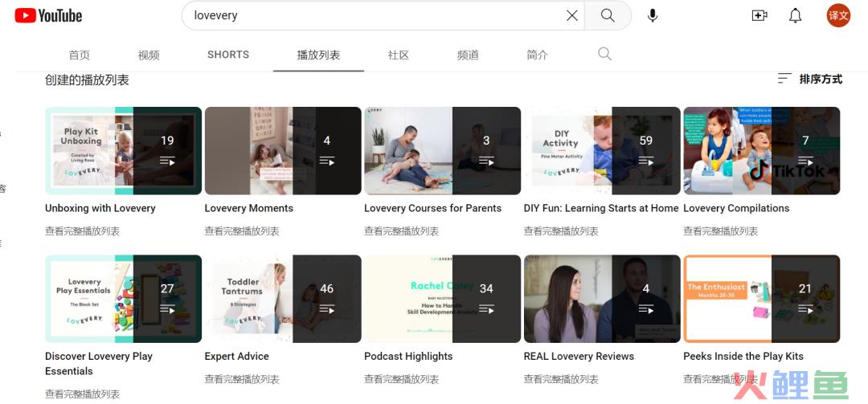Start voice search with the microphone icon
Image resolution: width=868 pixels, height=404 pixels.
(x=653, y=15)
